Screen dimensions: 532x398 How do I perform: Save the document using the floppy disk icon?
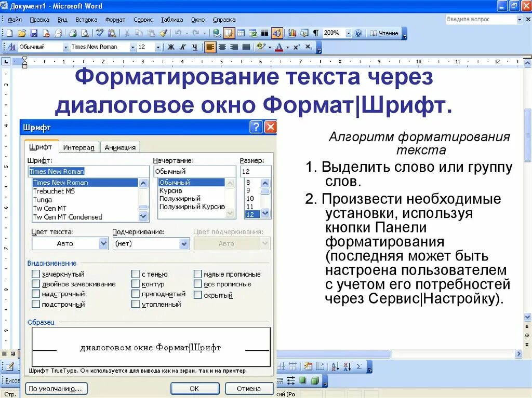(x=34, y=33)
